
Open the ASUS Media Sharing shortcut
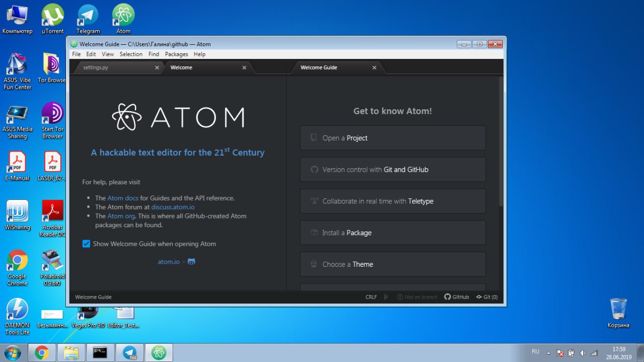(x=17, y=121)
